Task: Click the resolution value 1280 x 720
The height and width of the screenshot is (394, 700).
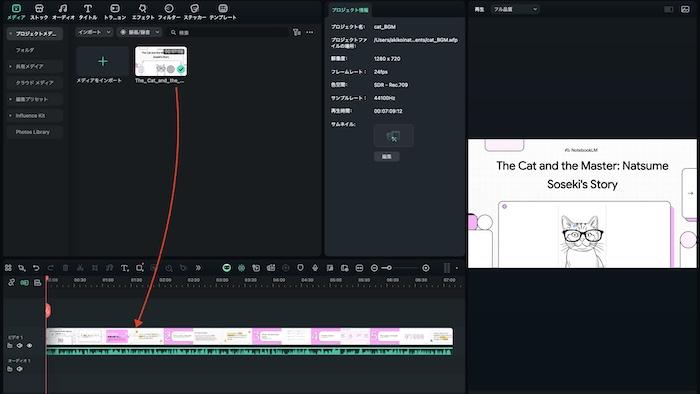Action: [387, 59]
